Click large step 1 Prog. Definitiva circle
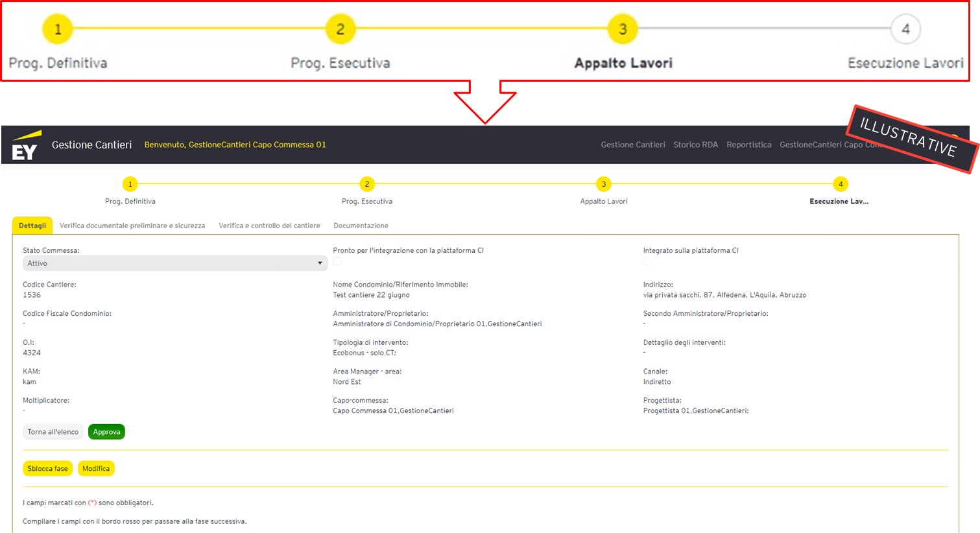 pos(58,29)
